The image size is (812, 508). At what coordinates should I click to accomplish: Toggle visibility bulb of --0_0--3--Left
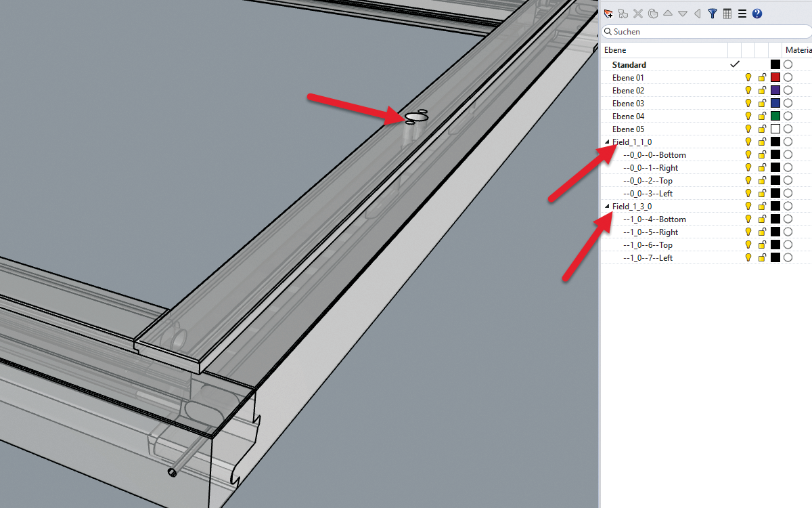[x=748, y=194]
